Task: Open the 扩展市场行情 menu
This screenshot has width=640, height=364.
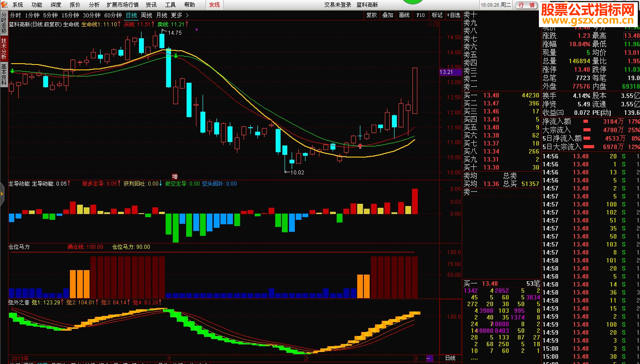Action: coord(122,5)
